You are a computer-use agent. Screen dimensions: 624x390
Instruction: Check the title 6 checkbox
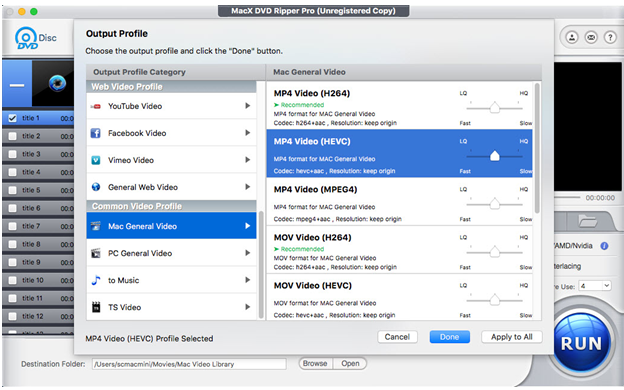[x=12, y=208]
